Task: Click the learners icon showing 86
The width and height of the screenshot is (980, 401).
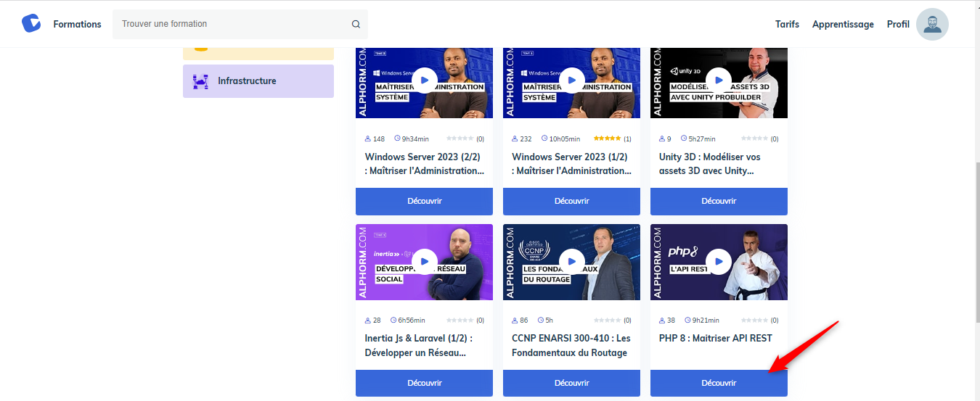Action: tap(515, 320)
